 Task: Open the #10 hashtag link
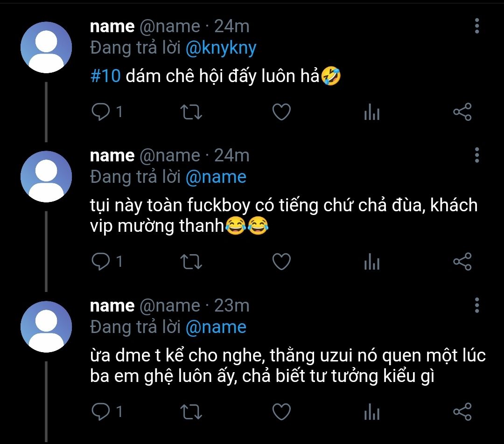[105, 76]
